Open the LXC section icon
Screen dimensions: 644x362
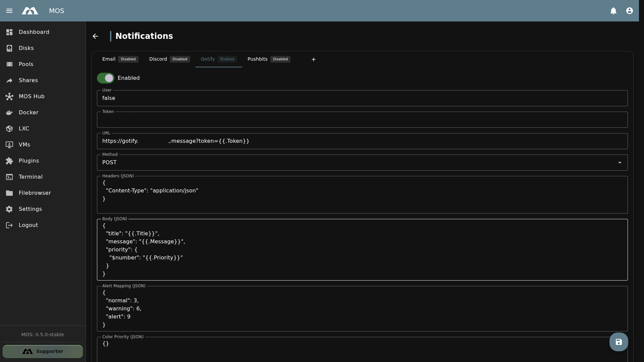click(9, 129)
